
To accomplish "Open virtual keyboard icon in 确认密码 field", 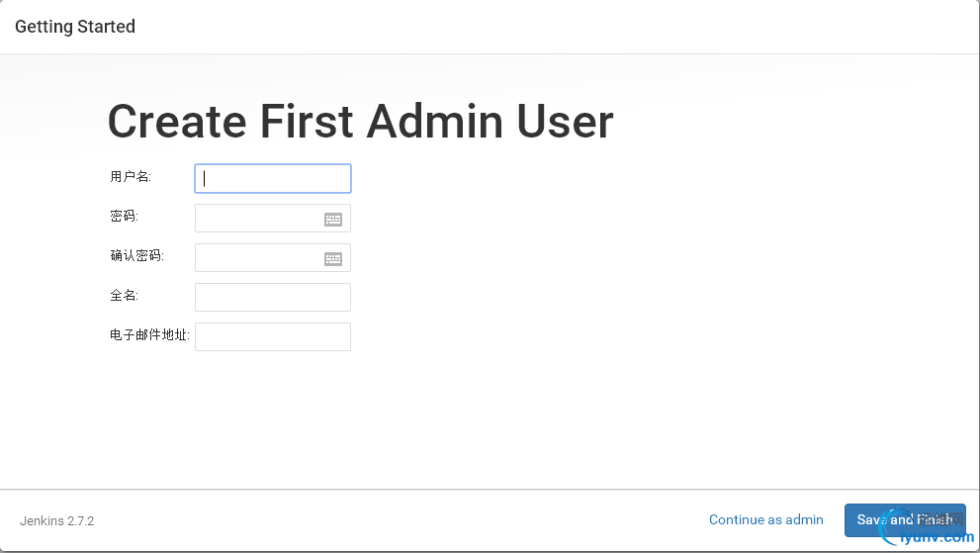I will coord(333,258).
